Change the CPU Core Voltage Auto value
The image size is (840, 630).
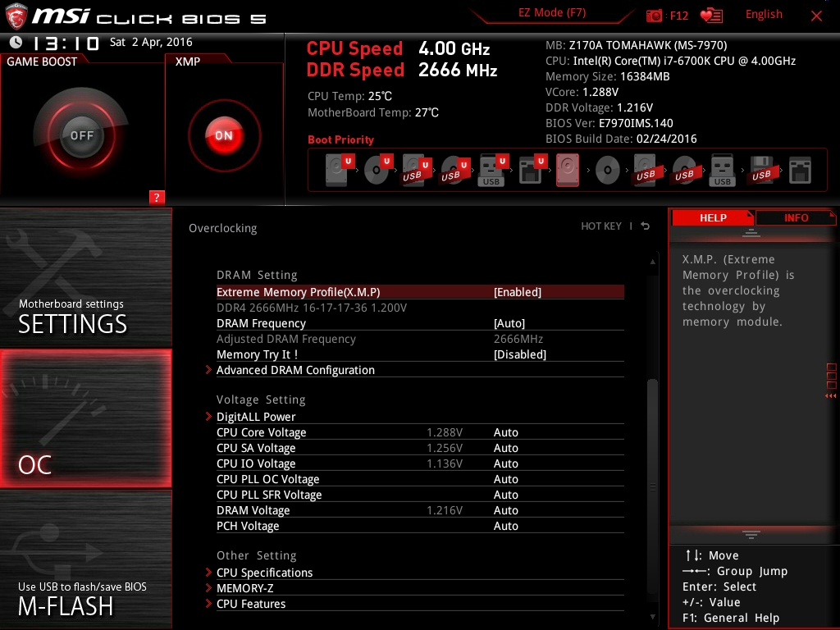[505, 432]
